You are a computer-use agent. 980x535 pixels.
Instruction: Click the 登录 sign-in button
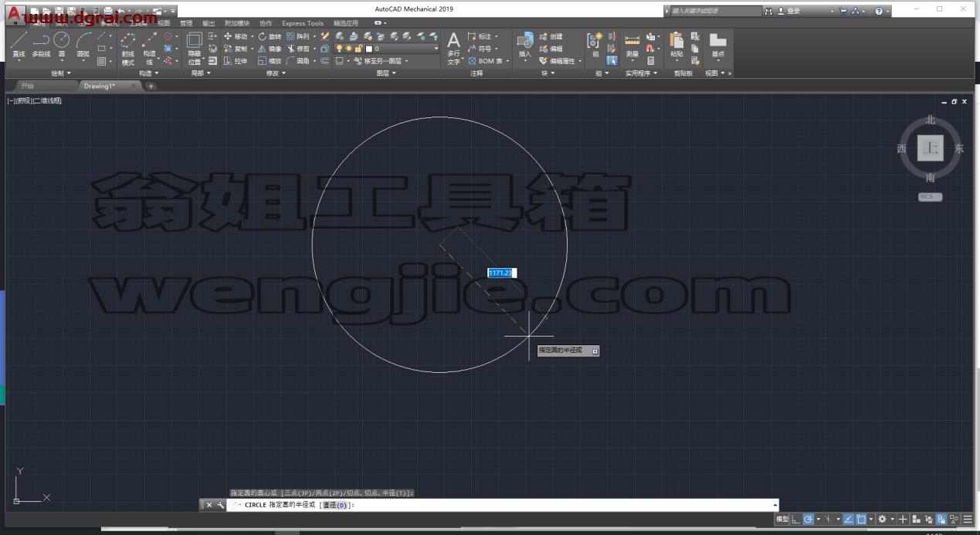[788, 11]
